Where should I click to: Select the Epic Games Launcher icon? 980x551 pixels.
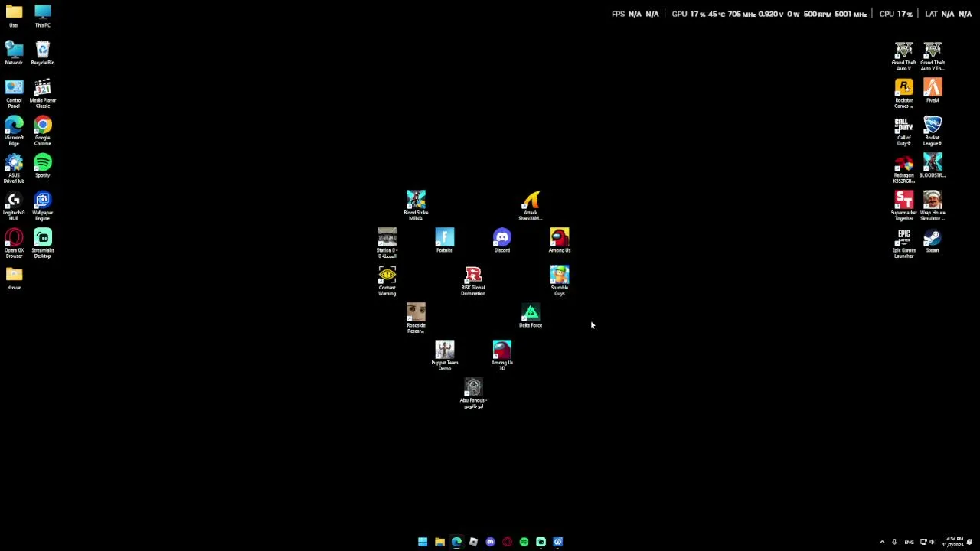[904, 243]
